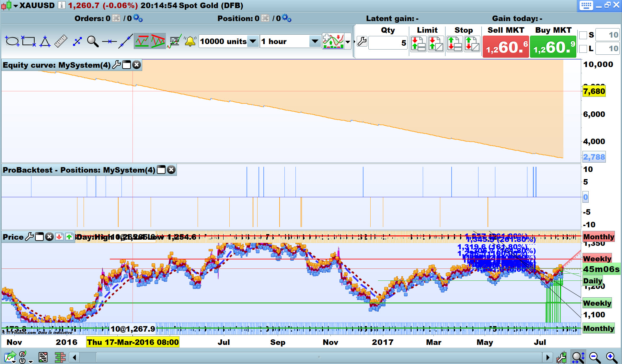Expand the 1 hour timeframe dropdown
622x364 pixels.
coord(314,41)
